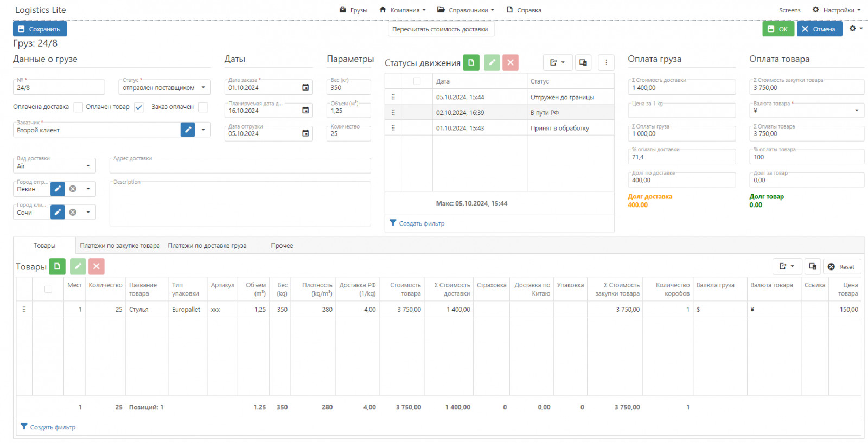
Task: Add a new item in Товары
Action: tap(57, 266)
